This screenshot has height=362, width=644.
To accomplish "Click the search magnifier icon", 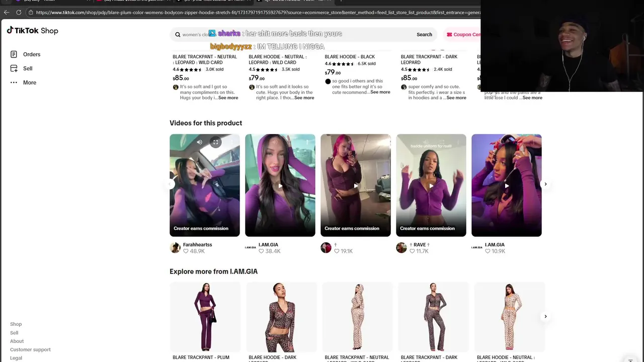I will point(178,35).
